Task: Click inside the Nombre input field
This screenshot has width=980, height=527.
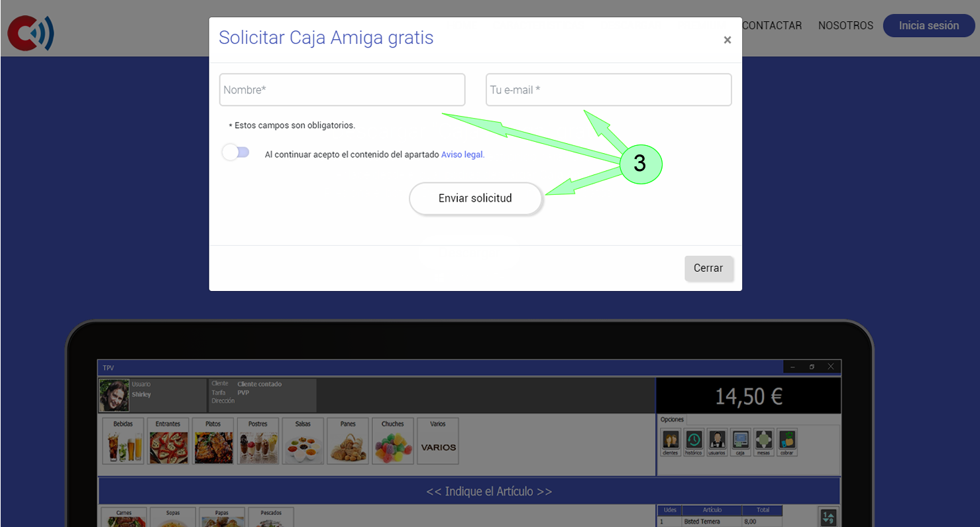Action: coord(342,89)
